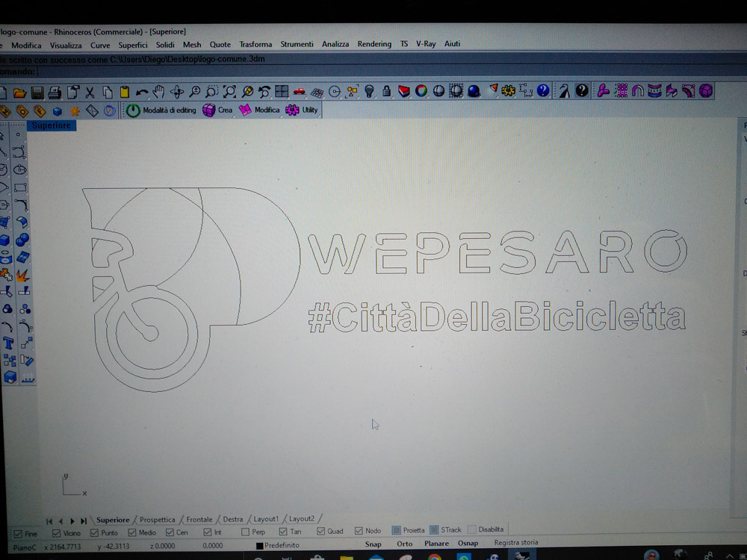
Task: Click Registra storia in status bar
Action: [x=516, y=542]
